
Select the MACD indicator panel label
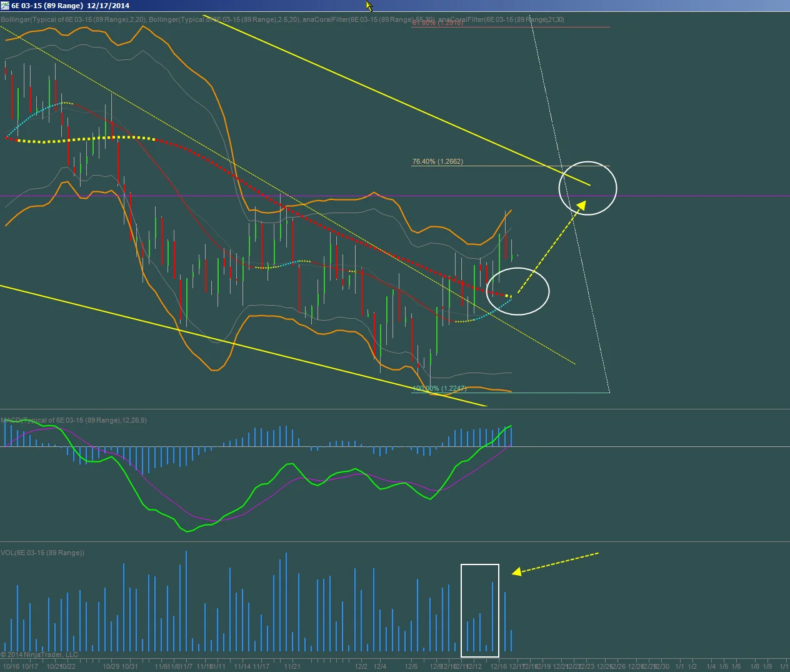(x=74, y=420)
